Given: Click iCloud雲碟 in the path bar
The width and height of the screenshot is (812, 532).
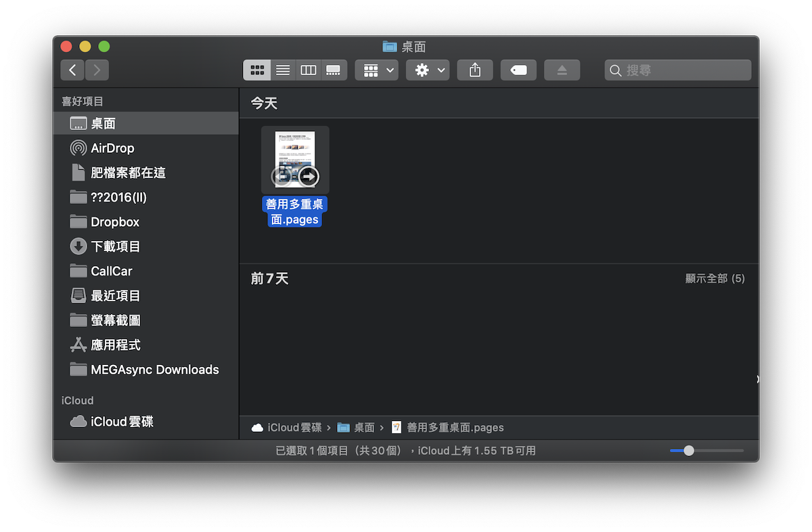Looking at the screenshot, I should (x=287, y=428).
